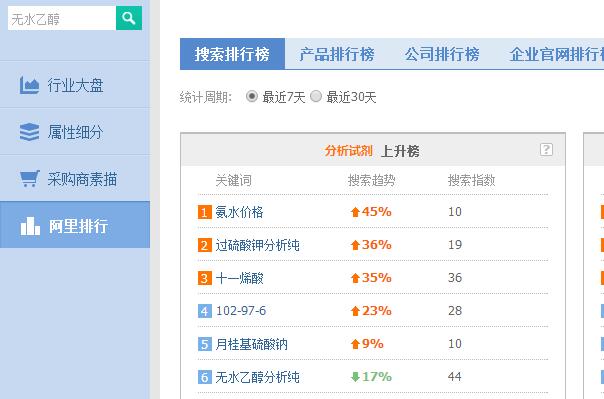Image resolution: width=604 pixels, height=399 pixels.
Task: Click the help question mark icon in 上升榜 header
Action: click(546, 149)
